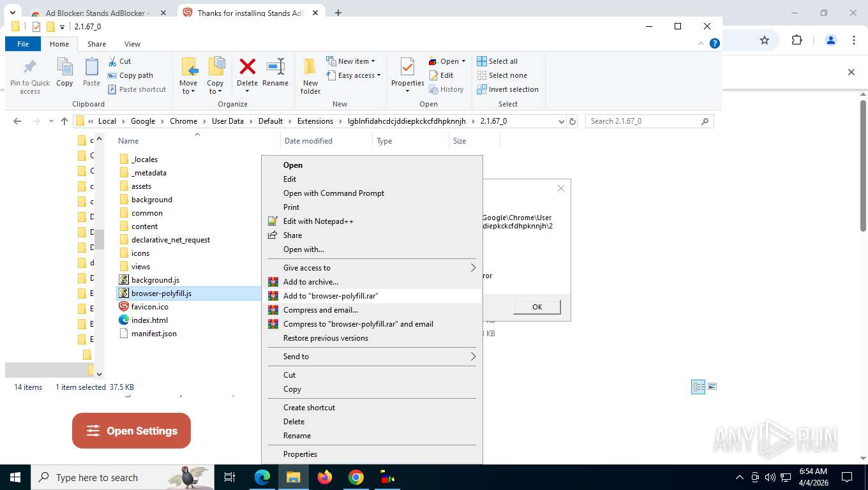The width and height of the screenshot is (868, 490).
Task: Sort by the Date modified column
Action: click(308, 141)
